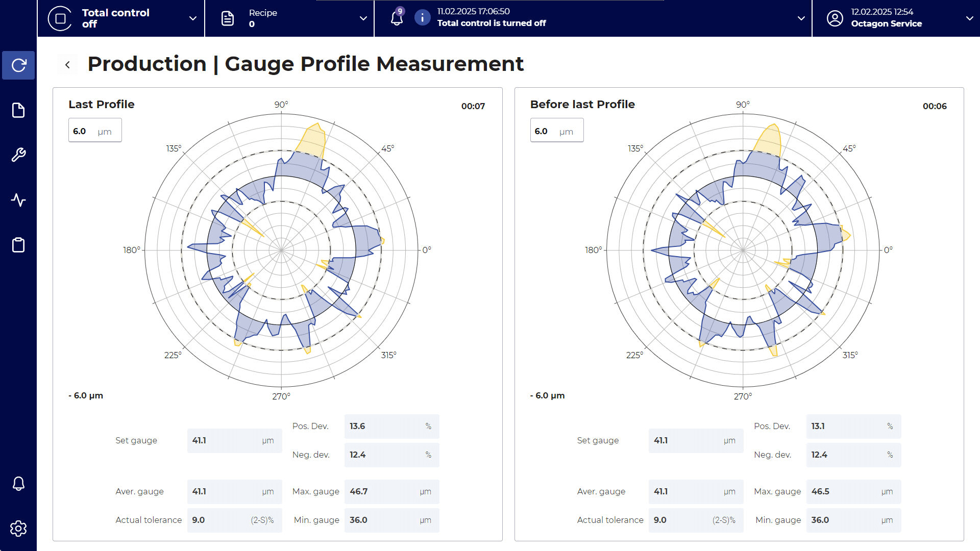Click the user account avatar icon
This screenshot has height=551, width=980.
[x=835, y=18]
